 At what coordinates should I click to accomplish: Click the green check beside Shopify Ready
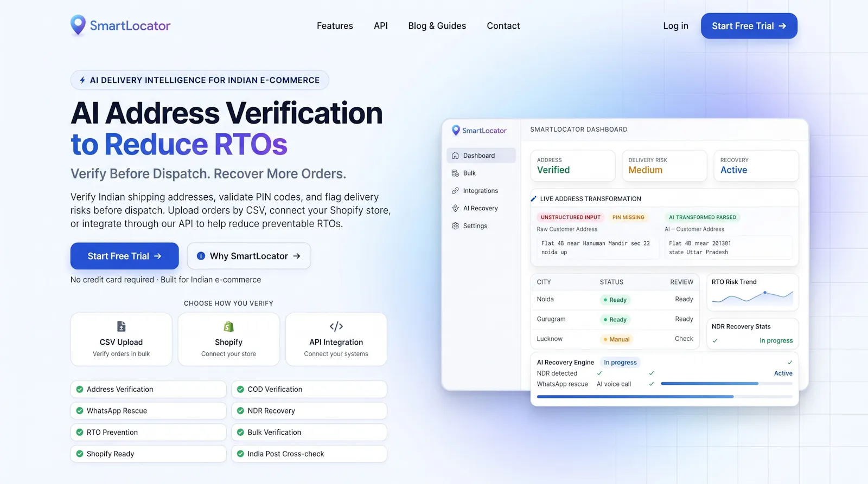pos(80,454)
